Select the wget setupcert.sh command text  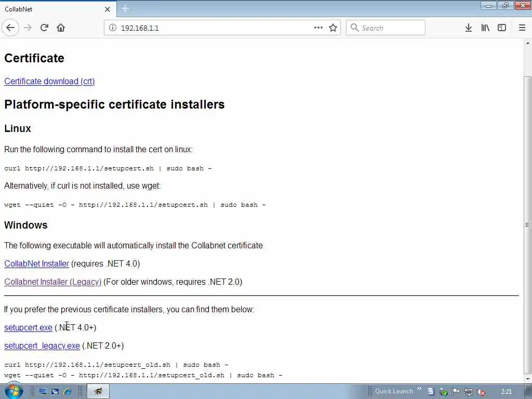coord(135,205)
